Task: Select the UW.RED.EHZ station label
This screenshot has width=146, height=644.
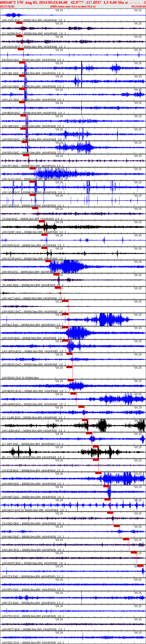Action: (x=11, y=643)
